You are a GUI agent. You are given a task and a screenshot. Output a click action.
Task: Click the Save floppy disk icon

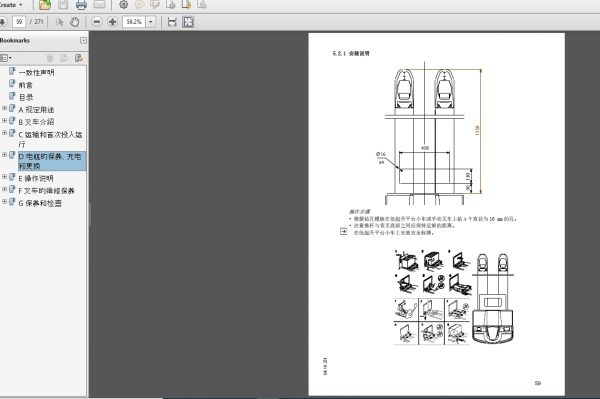(63, 5)
